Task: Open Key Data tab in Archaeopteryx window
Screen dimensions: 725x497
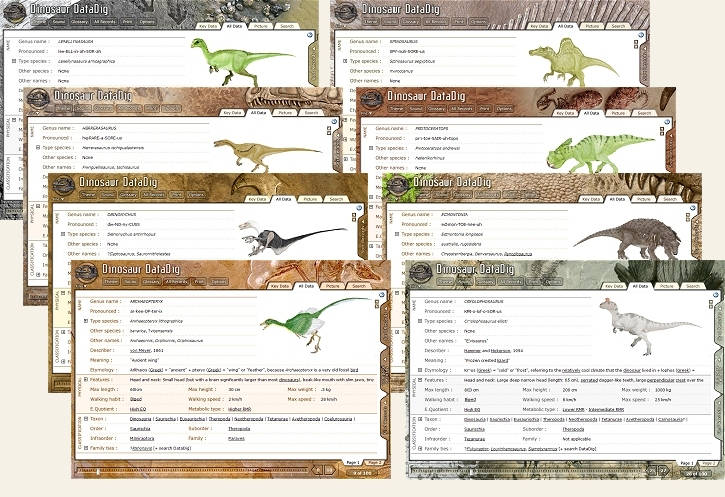Action: click(x=280, y=286)
